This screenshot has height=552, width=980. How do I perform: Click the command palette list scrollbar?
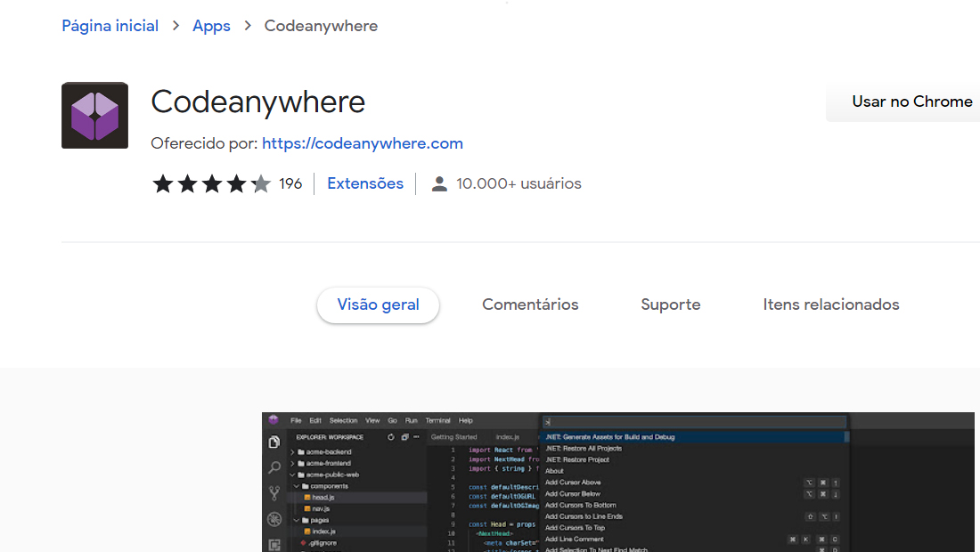point(846,437)
